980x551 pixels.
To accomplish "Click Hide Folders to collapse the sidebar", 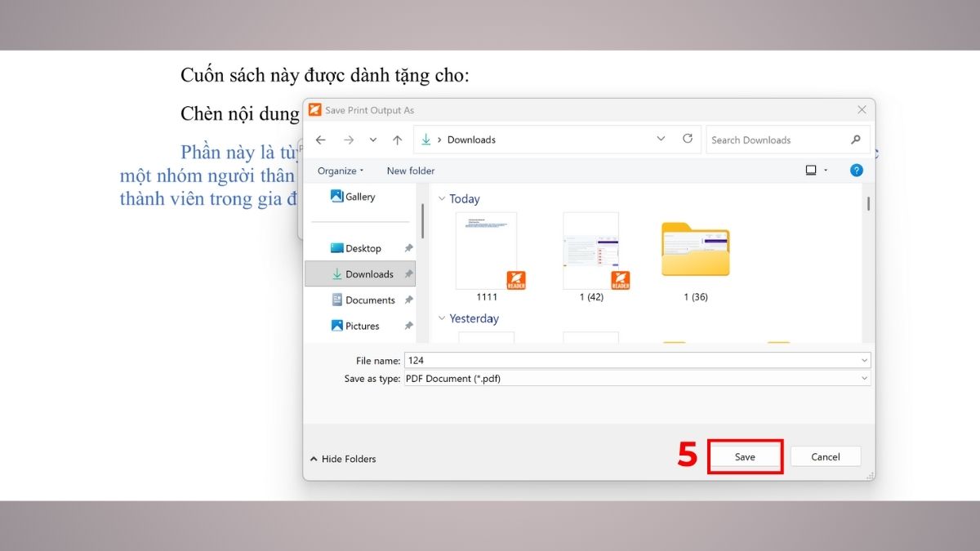I will point(342,459).
